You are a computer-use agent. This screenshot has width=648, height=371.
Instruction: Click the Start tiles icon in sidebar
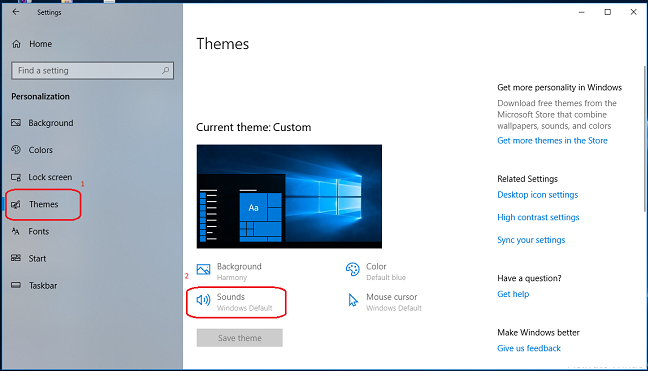click(x=16, y=258)
